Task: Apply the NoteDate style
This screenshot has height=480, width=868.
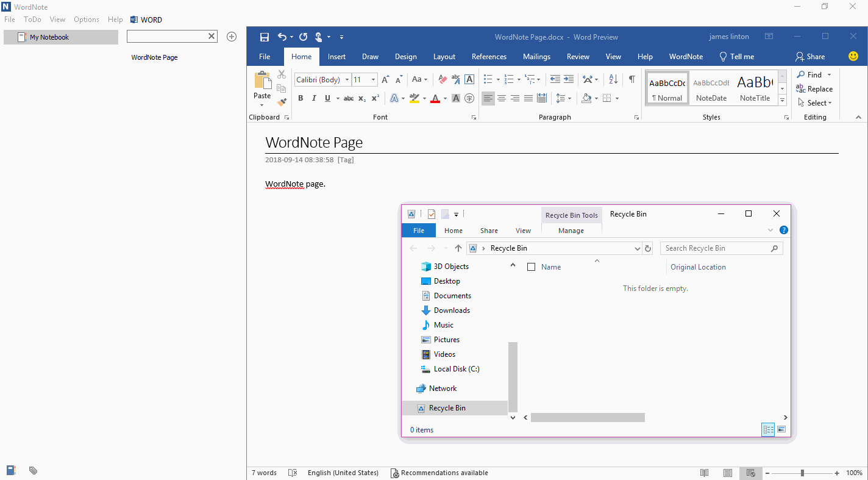Action: coord(711,88)
